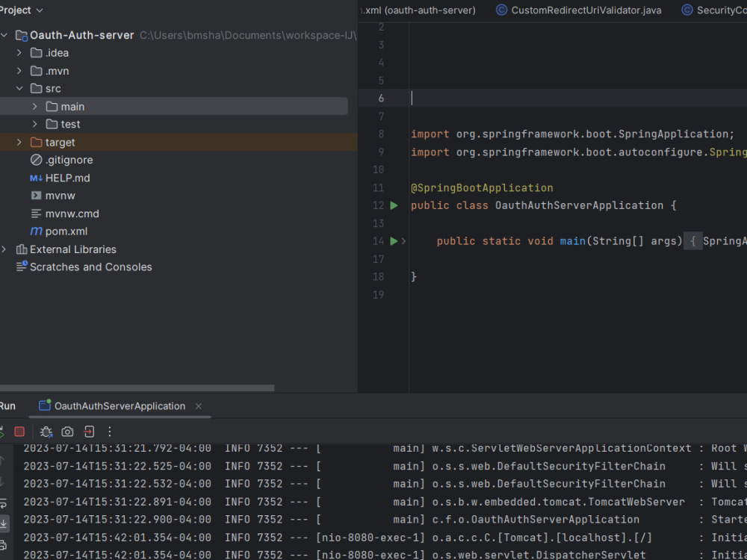Click the @SpringBootApplication annotation
The image size is (747, 560).
pyautogui.click(x=482, y=187)
